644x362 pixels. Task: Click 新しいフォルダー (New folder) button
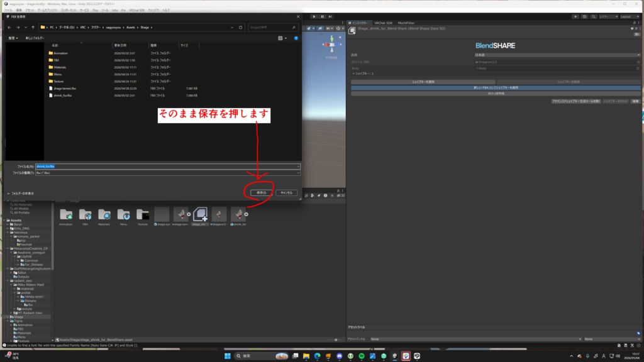pyautogui.click(x=35, y=38)
